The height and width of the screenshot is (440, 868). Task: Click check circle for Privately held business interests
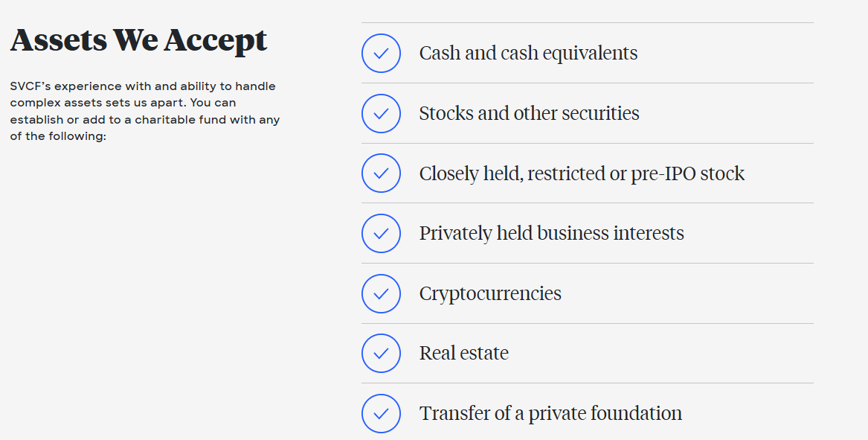[x=381, y=233]
